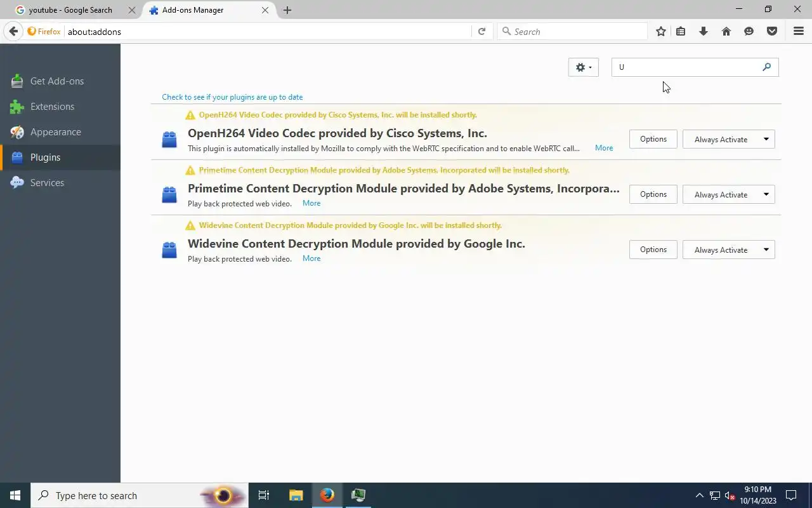The height and width of the screenshot is (508, 812).
Task: Click the muted volume tray icon
Action: [x=730, y=495]
